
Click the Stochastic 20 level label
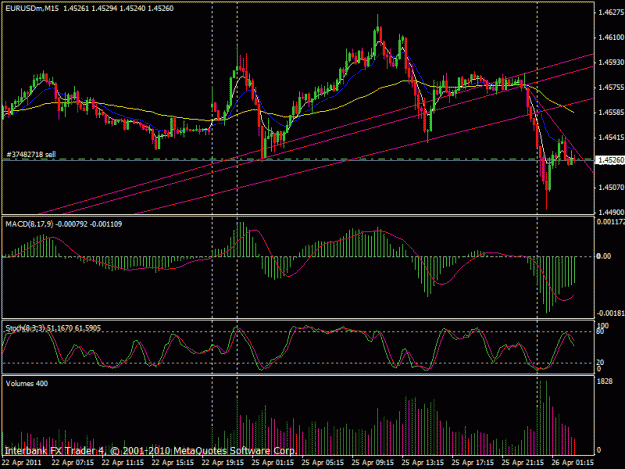(600, 362)
